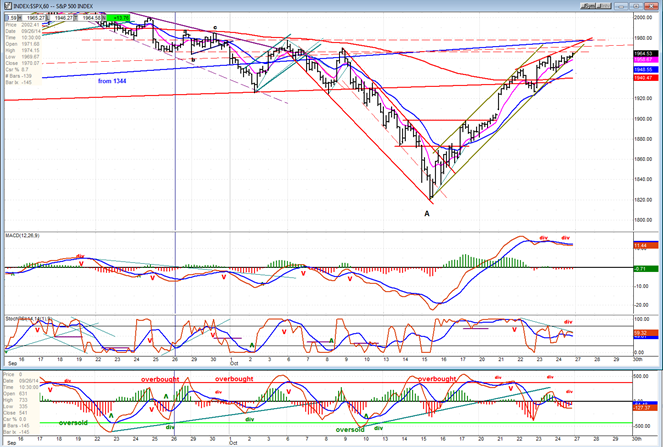Click the '30th' label on upper date axis

tap(637, 359)
